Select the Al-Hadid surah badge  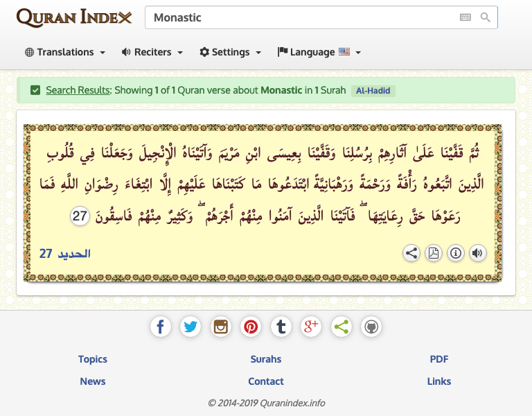coord(373,90)
